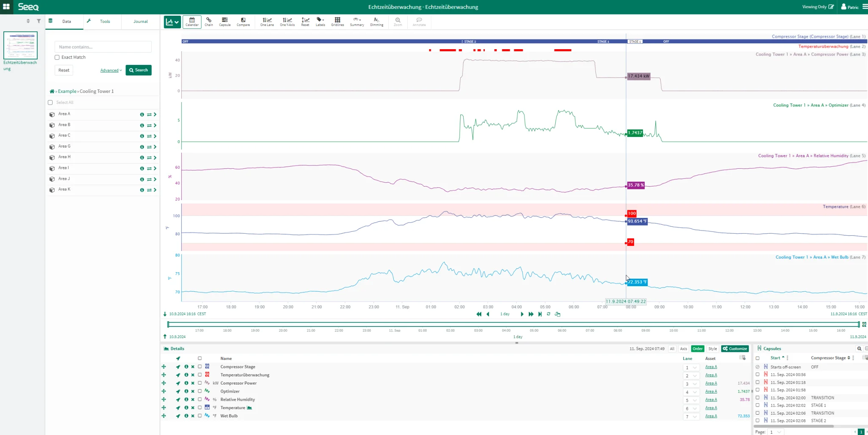Viewport: 868px width, 435px height.
Task: Step display range forward a full range
Action: point(531,314)
